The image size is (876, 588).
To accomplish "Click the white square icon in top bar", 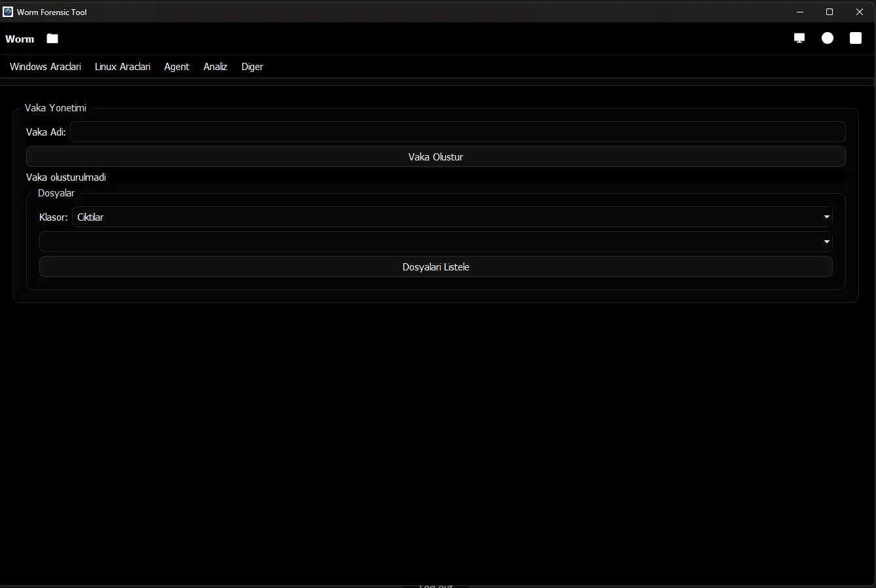I will pyautogui.click(x=856, y=38).
